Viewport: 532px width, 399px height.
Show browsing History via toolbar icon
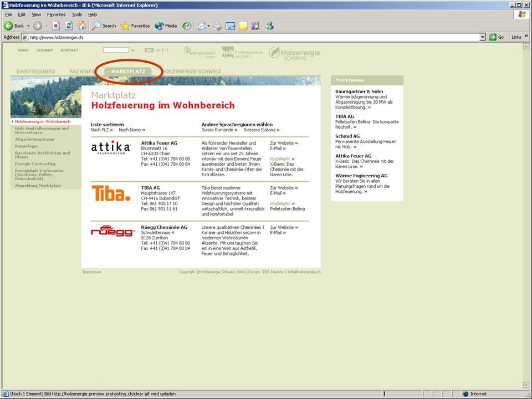(x=186, y=26)
